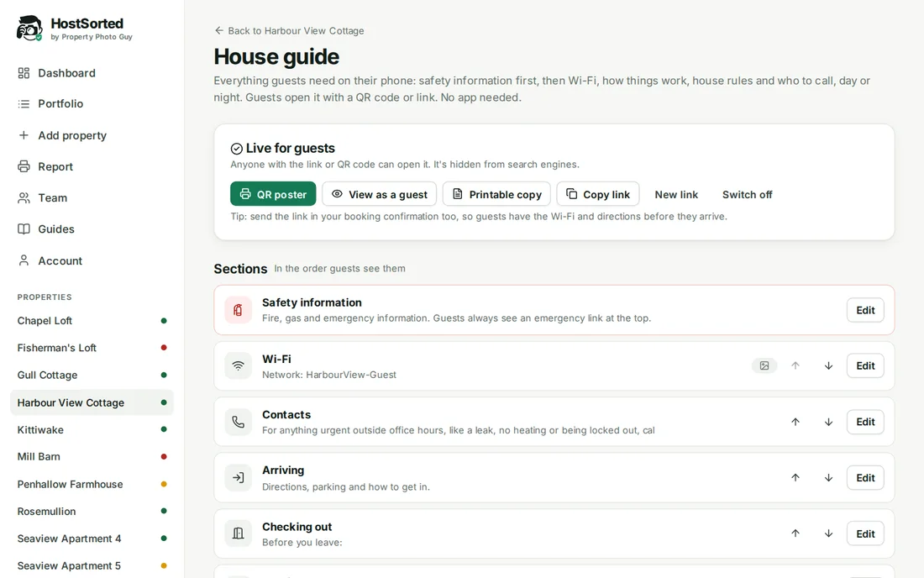Click 'Directions, parking and how to get in.'
The width and height of the screenshot is (924, 578).
click(x=346, y=487)
